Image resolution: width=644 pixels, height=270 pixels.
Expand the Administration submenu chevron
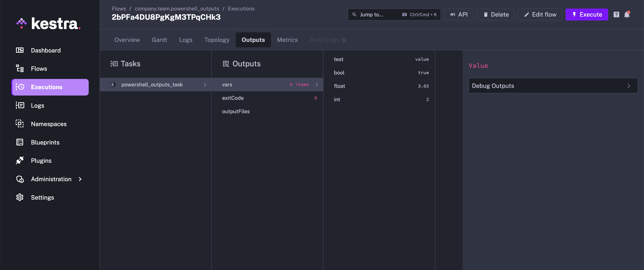(x=80, y=179)
